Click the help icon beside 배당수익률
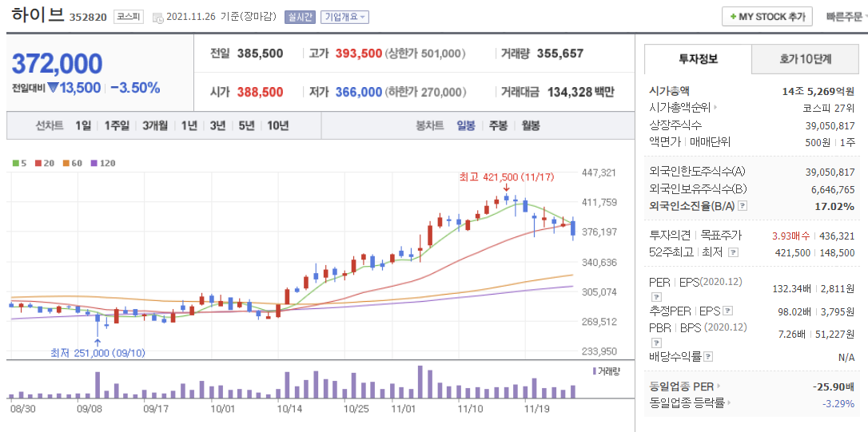 pyautogui.click(x=709, y=357)
